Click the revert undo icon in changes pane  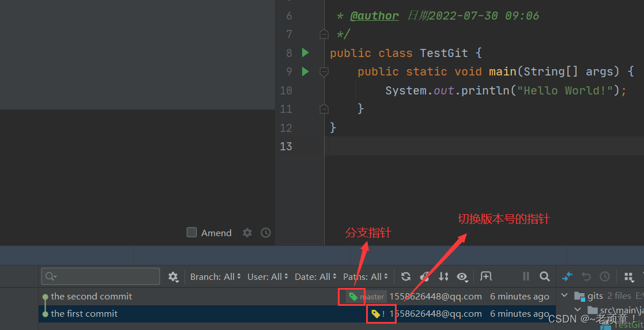pyautogui.click(x=586, y=276)
